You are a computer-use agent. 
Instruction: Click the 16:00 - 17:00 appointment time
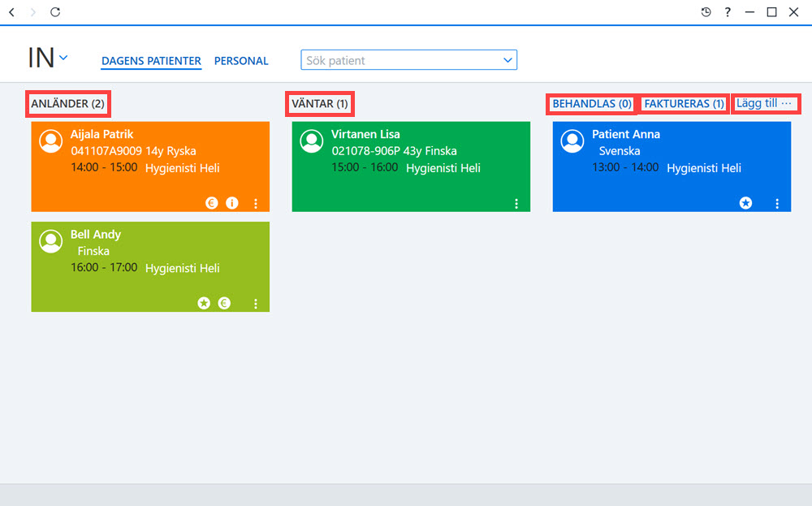(104, 267)
